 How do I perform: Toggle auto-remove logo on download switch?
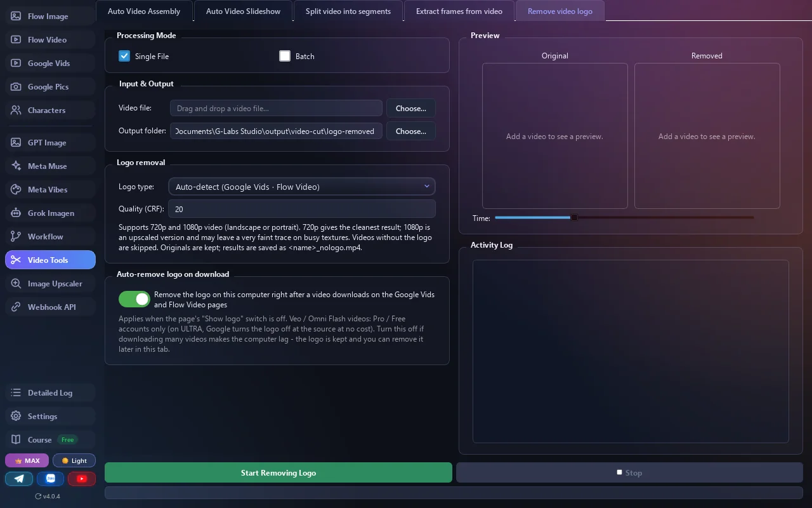tap(134, 299)
